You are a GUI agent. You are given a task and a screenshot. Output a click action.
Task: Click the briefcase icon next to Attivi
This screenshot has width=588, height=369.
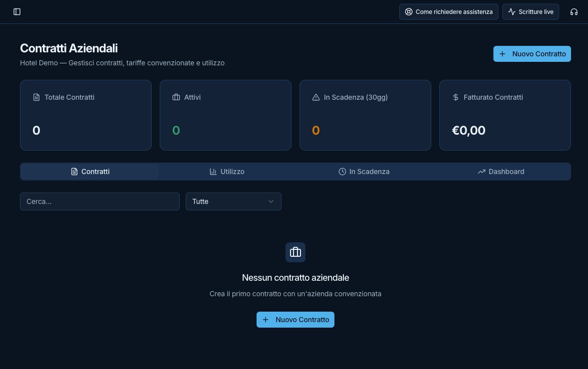[176, 97]
